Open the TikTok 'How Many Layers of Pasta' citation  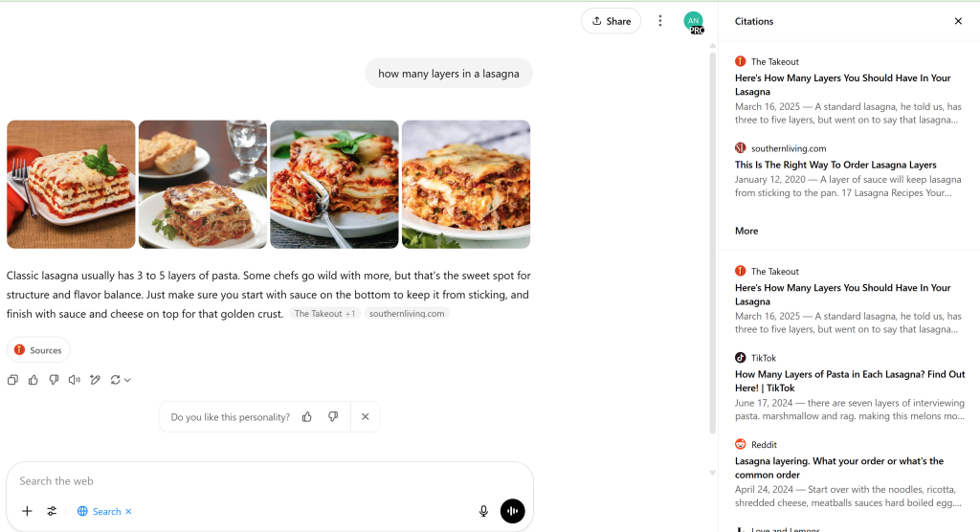(850, 381)
